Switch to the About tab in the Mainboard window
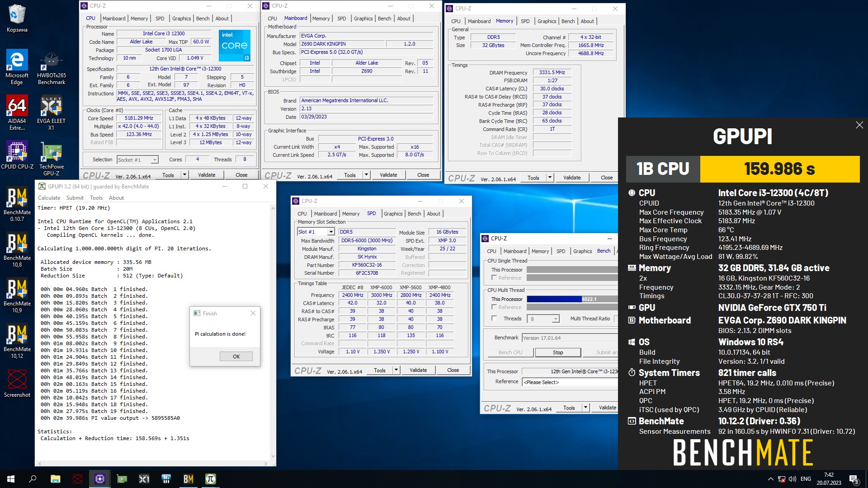The width and height of the screenshot is (868, 488). click(x=404, y=19)
